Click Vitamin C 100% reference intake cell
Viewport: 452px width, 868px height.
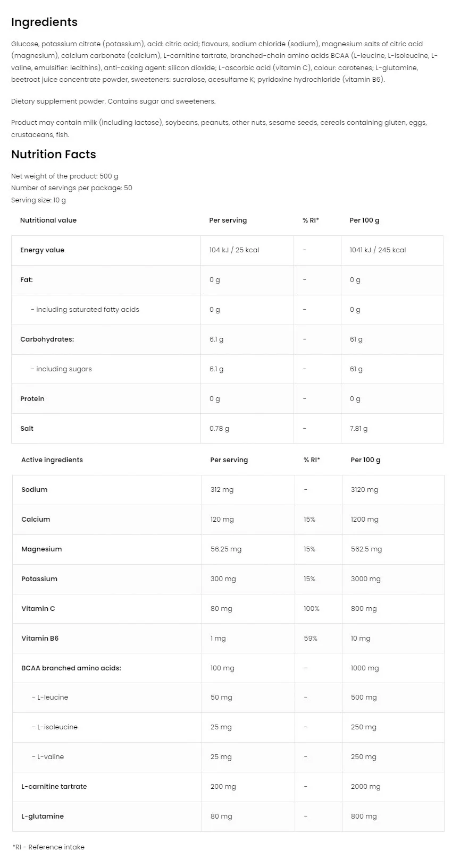pyautogui.click(x=312, y=609)
